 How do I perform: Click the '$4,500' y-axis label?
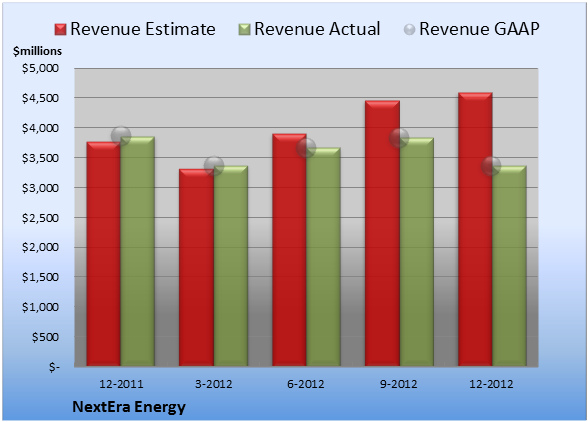click(40, 98)
